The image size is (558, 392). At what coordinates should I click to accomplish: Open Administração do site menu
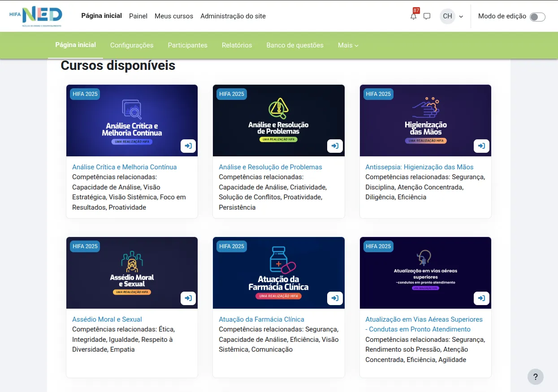233,16
